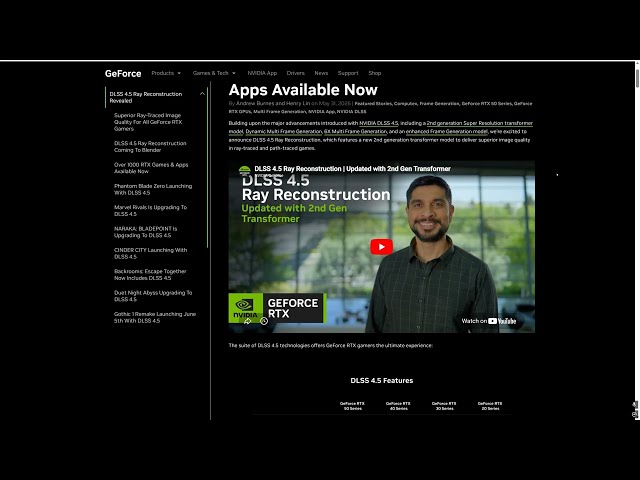Image resolution: width=640 pixels, height=480 pixels.
Task: Jump to Over 1000 RTX Games & Apps
Action: pyautogui.click(x=151, y=168)
